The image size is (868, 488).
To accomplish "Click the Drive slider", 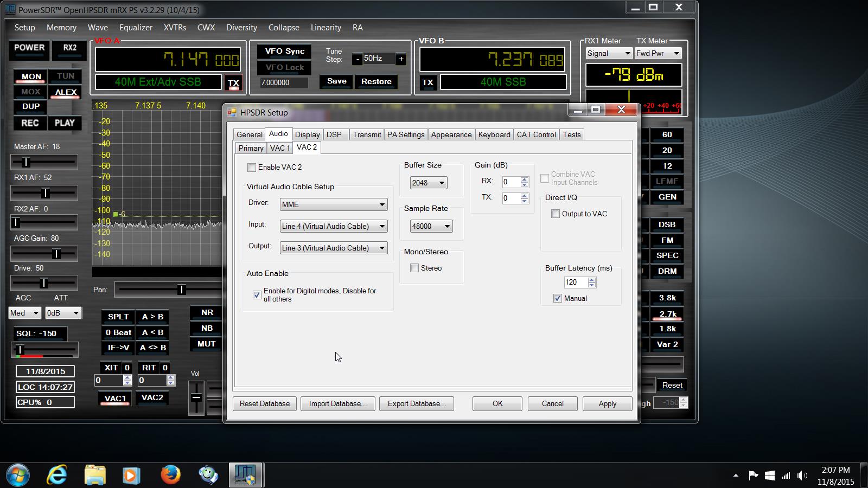I will tap(44, 282).
